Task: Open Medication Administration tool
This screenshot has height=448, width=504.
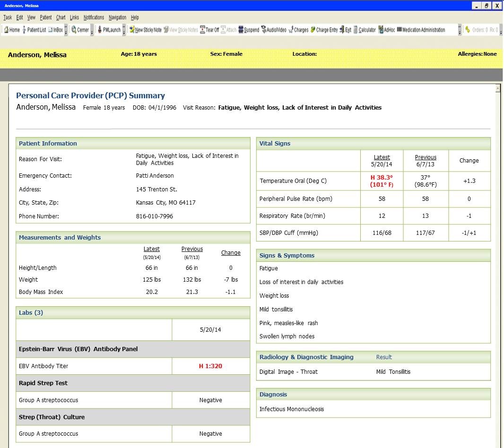Action: pyautogui.click(x=421, y=30)
